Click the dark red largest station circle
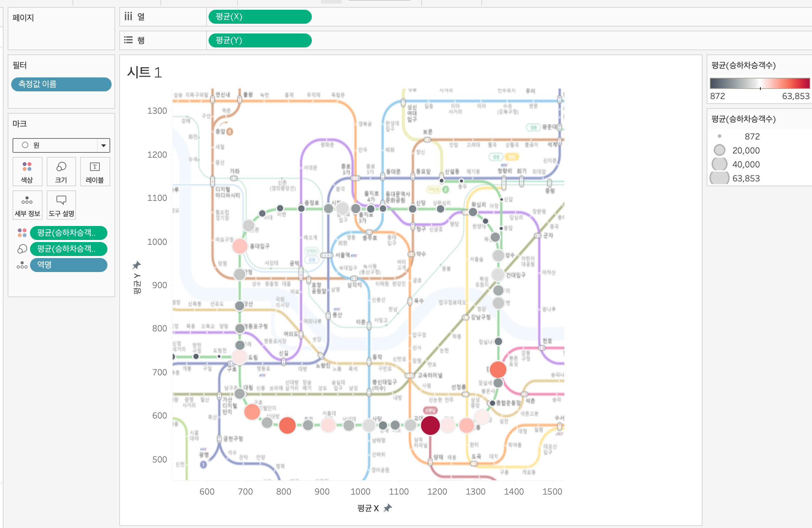812x528 pixels. tap(430, 425)
